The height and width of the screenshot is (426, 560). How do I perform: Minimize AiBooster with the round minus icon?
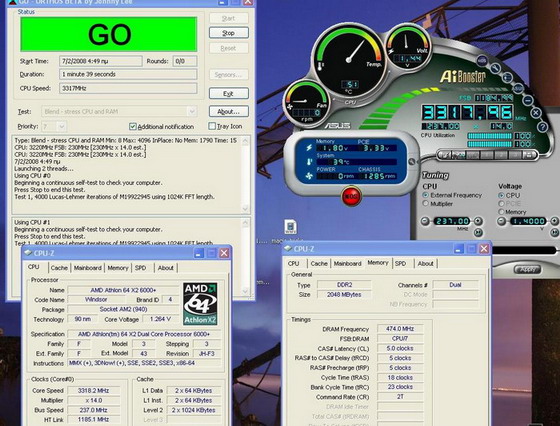coord(528,100)
